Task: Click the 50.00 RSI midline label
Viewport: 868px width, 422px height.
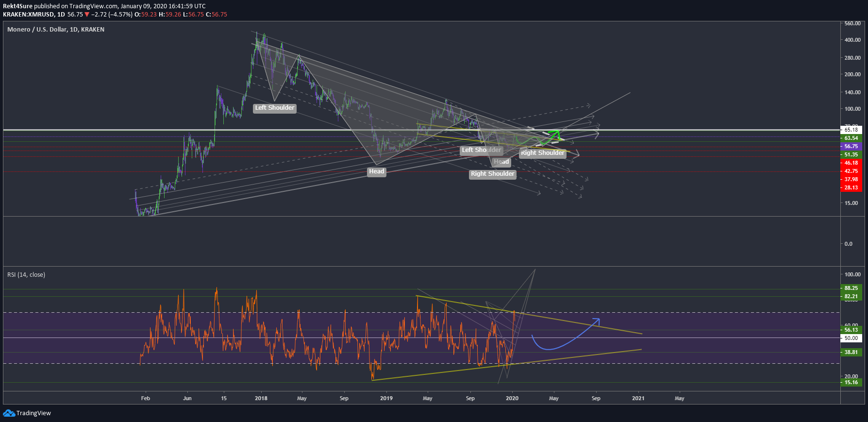Action: pos(851,338)
